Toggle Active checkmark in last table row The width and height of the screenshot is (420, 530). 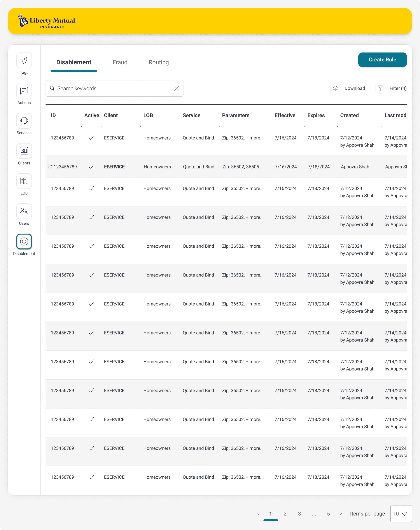[91, 477]
